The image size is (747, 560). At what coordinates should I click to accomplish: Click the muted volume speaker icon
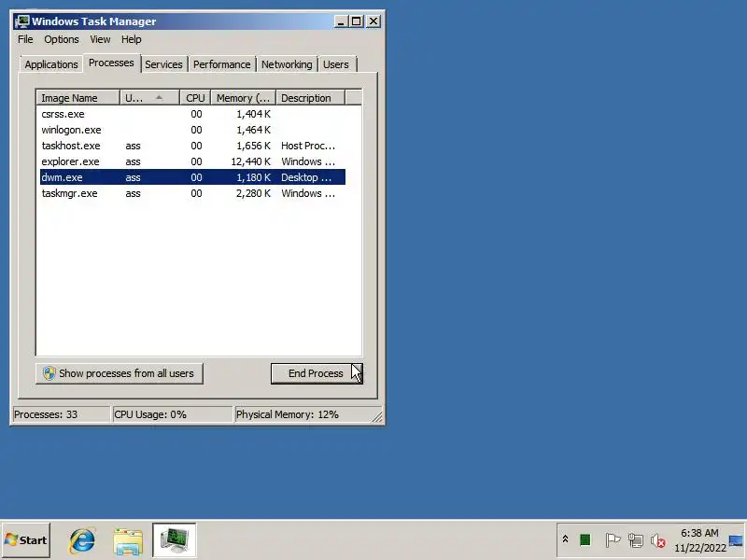pos(658,540)
